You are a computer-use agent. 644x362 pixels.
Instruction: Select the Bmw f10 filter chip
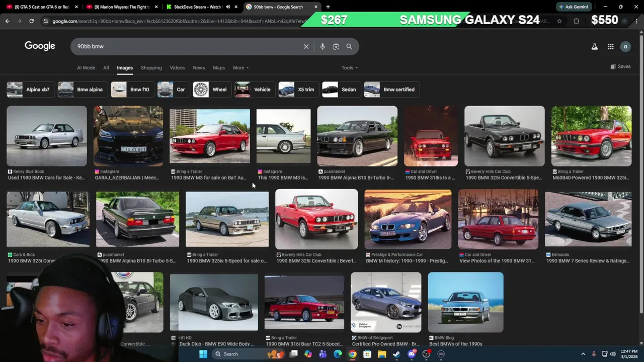click(132, 89)
